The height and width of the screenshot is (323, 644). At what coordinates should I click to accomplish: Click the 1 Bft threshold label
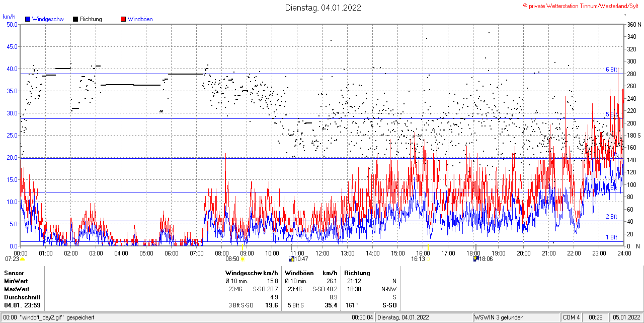(x=611, y=237)
